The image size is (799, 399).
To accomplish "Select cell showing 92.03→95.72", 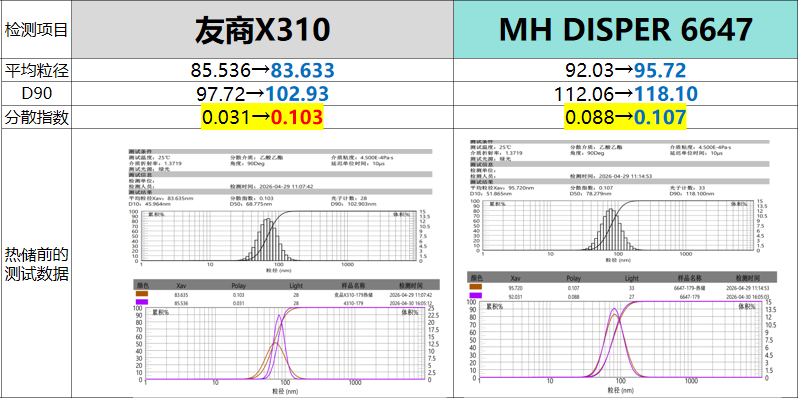I will pos(626,70).
